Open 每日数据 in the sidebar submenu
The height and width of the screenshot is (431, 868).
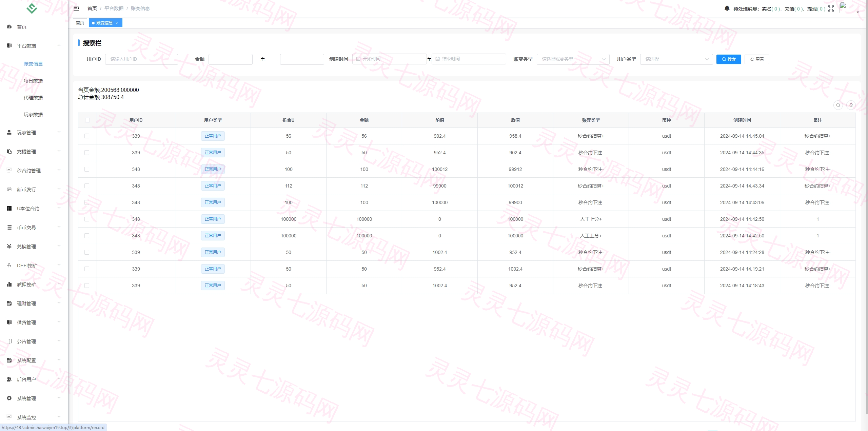click(x=33, y=81)
